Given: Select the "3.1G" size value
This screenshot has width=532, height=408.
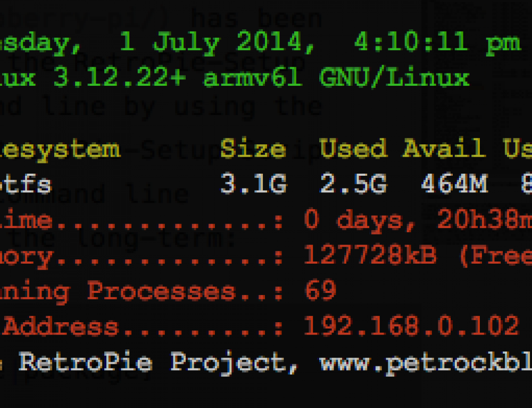Looking at the screenshot, I should pyautogui.click(x=253, y=185).
